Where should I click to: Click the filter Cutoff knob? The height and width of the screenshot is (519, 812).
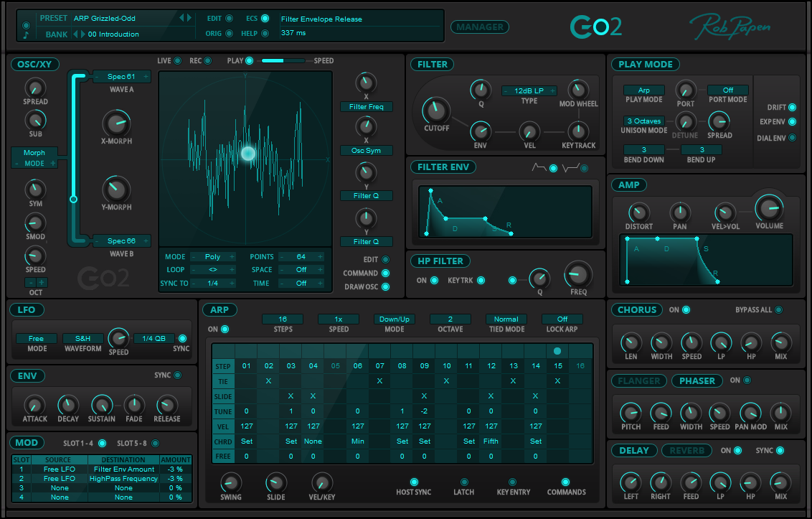(x=436, y=110)
